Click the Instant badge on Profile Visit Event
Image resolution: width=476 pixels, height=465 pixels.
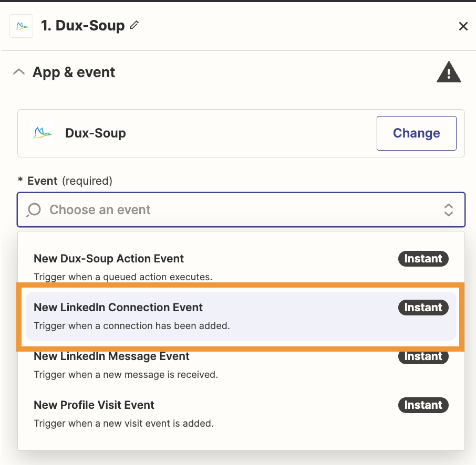(423, 405)
